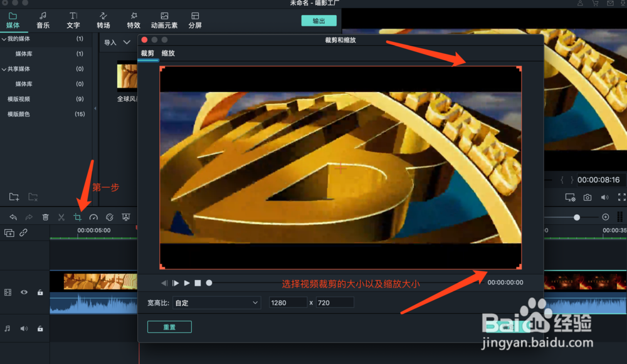Switch to the 缩放 zoom tab
The width and height of the screenshot is (627, 364).
168,53
